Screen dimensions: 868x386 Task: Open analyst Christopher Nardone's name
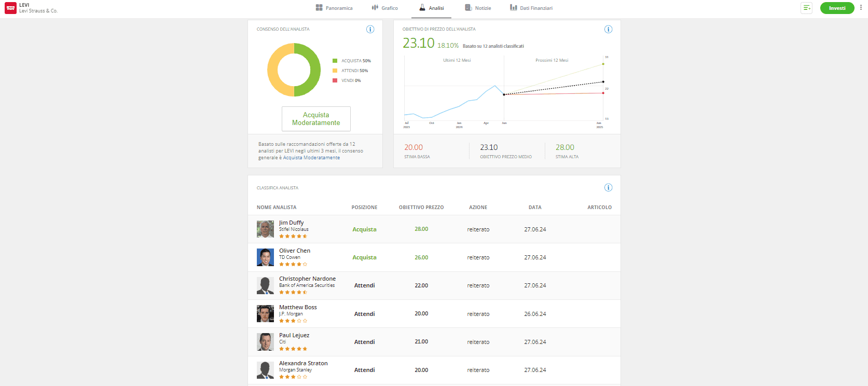click(x=307, y=279)
